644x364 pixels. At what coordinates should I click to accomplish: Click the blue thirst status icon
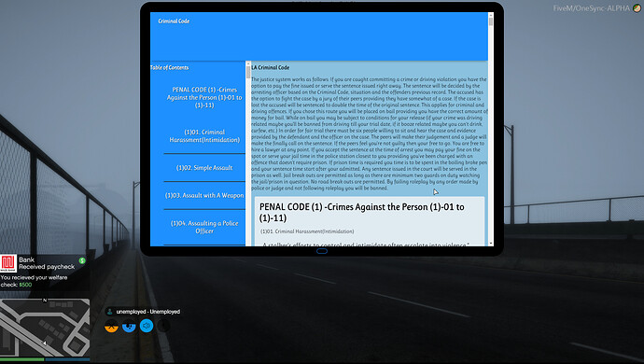[129, 326]
